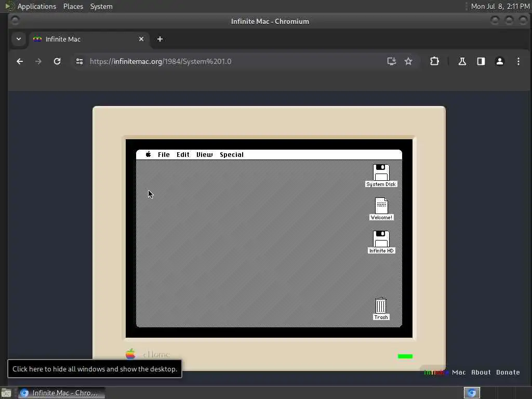The width and height of the screenshot is (532, 399).
Task: Open the View menu in Mac menu bar
Action: point(205,155)
